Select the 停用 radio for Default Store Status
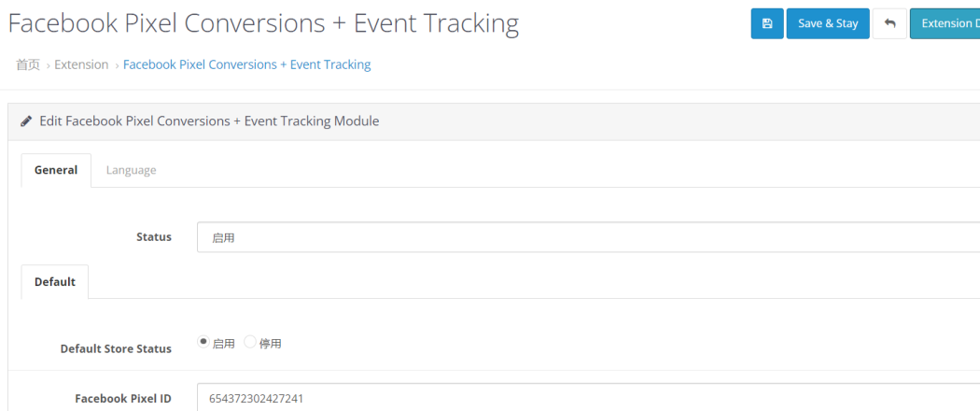Viewport: 980px width, 411px height. [x=250, y=342]
